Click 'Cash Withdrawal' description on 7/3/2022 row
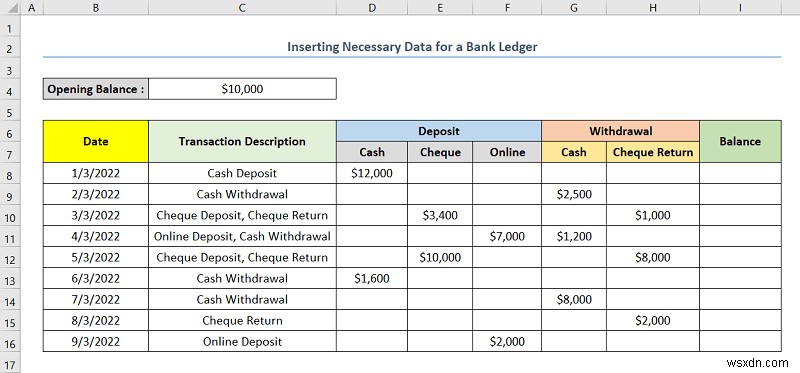The width and height of the screenshot is (800, 373). tap(242, 299)
